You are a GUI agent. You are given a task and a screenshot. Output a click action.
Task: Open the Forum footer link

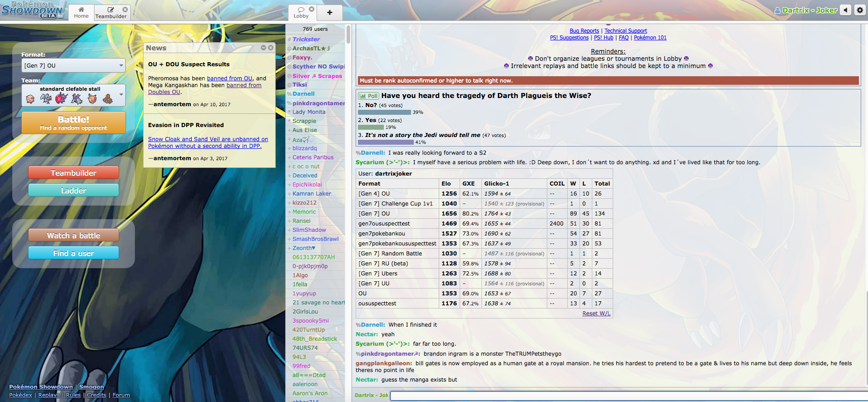[x=121, y=395]
